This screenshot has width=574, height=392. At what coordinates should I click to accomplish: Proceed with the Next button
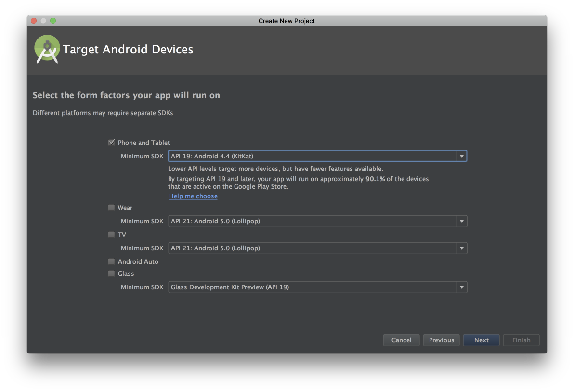pyautogui.click(x=482, y=340)
